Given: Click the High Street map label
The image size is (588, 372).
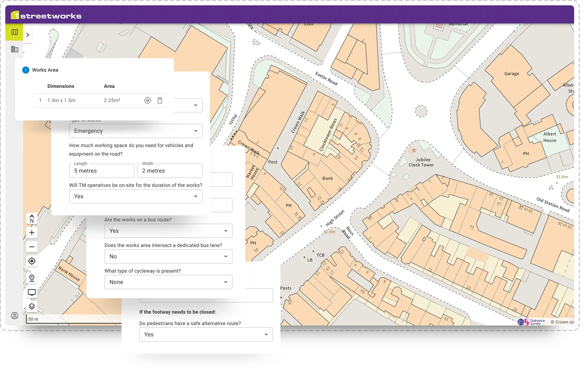Looking at the screenshot, I should (x=335, y=218).
